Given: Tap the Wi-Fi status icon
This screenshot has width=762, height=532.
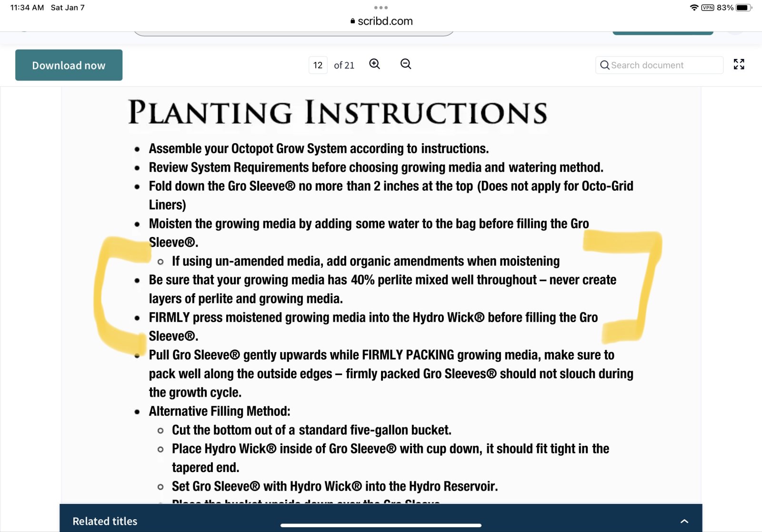Looking at the screenshot, I should pos(694,8).
